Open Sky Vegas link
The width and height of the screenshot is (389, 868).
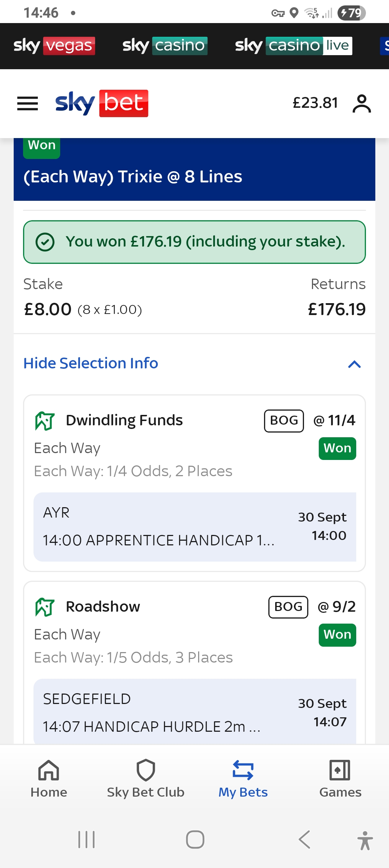coord(54,46)
